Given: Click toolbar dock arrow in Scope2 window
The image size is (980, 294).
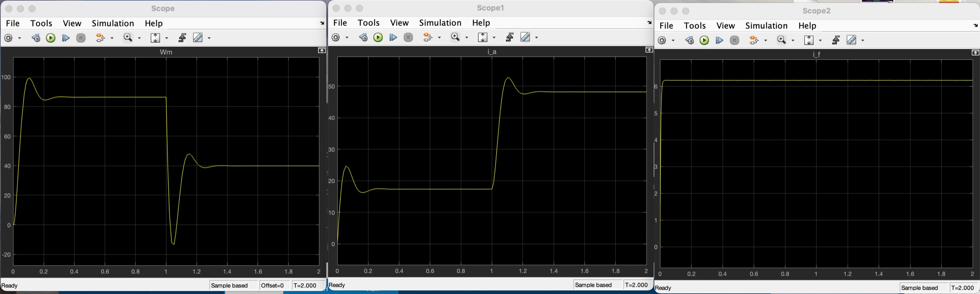Looking at the screenshot, I should (976, 26).
